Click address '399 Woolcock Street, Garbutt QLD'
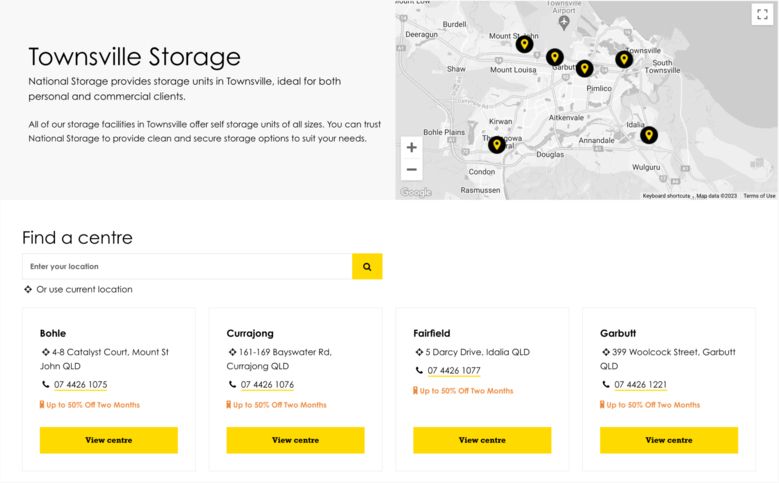The width and height of the screenshot is (779, 483). (668, 359)
